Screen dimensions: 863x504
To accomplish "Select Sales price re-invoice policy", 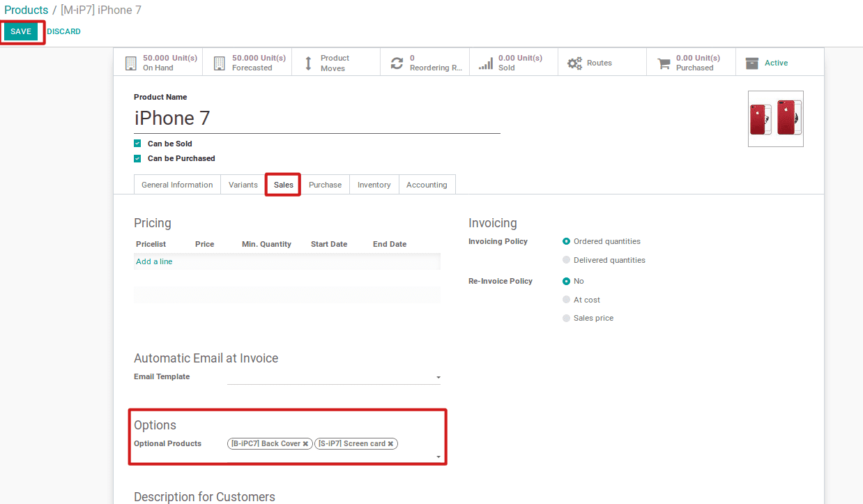I will pyautogui.click(x=566, y=318).
